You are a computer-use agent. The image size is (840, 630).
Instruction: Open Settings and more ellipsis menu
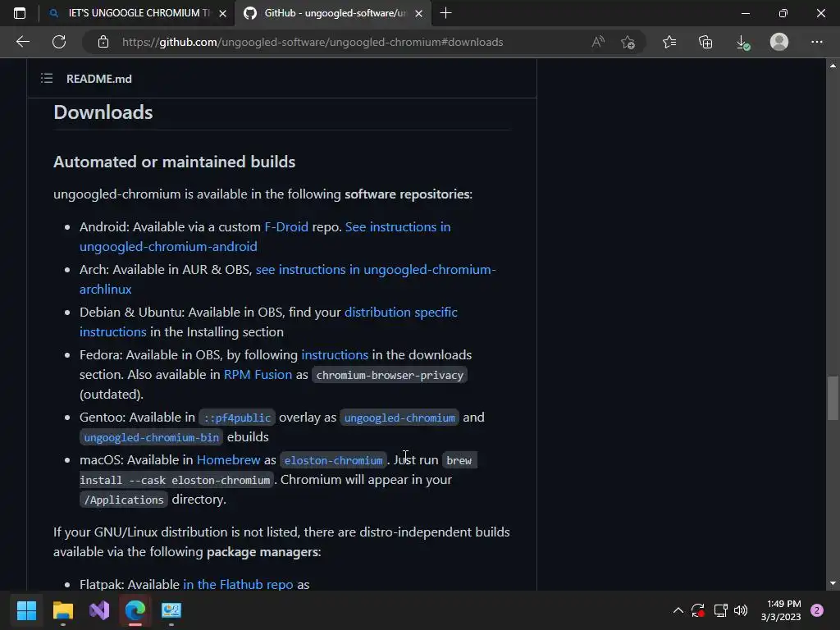[816, 42]
